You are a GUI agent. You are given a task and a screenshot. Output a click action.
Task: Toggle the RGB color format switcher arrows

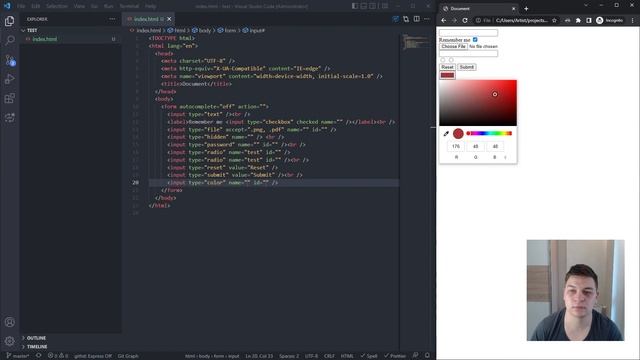pos(505,157)
